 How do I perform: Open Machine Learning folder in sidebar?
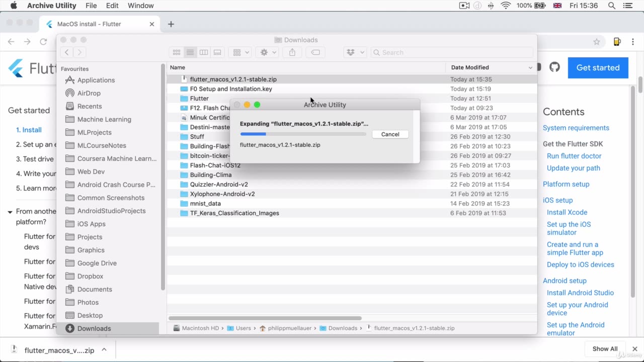104,119
